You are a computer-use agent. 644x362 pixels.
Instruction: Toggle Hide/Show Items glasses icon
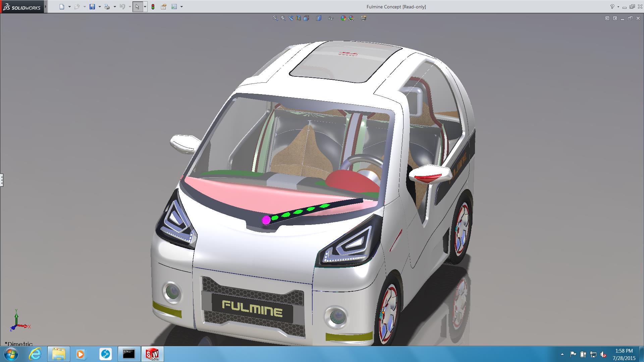tap(331, 18)
